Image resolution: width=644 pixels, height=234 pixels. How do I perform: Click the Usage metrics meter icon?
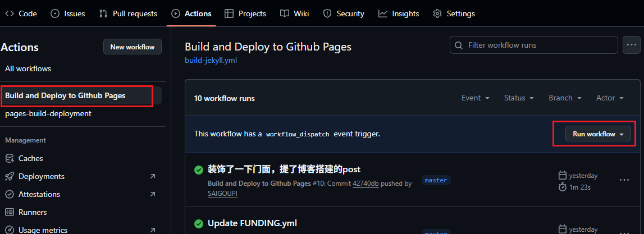(x=10, y=230)
